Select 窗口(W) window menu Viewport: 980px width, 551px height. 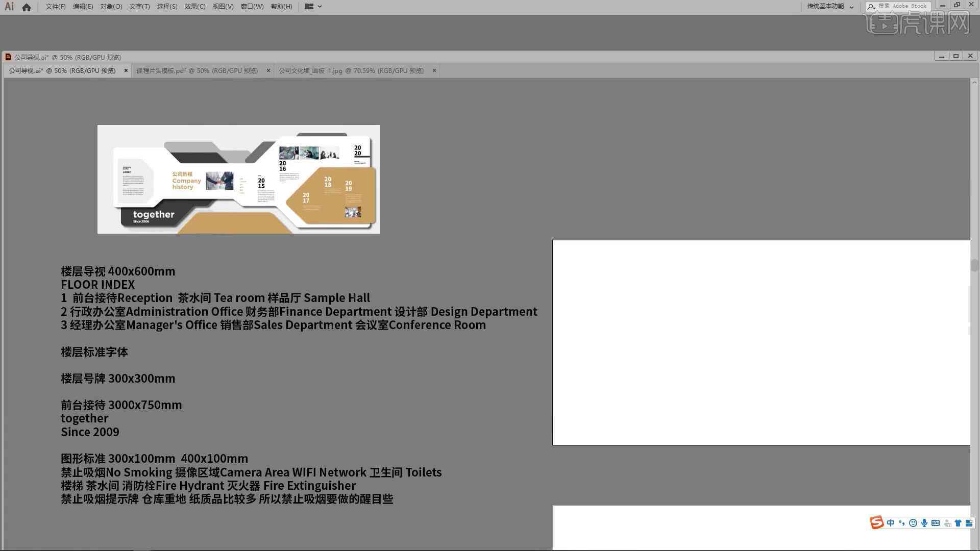click(x=251, y=6)
